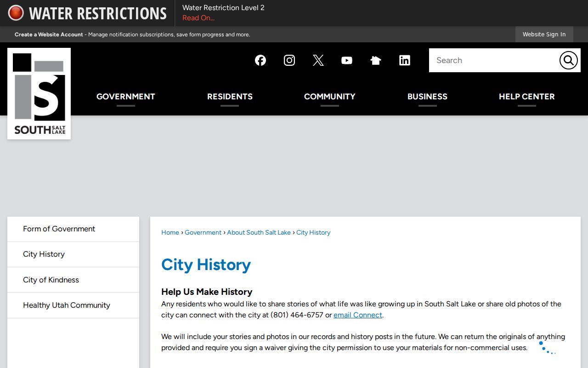Click the Government breadcrumb link
Viewport: 588px width, 368px height.
[x=203, y=233]
